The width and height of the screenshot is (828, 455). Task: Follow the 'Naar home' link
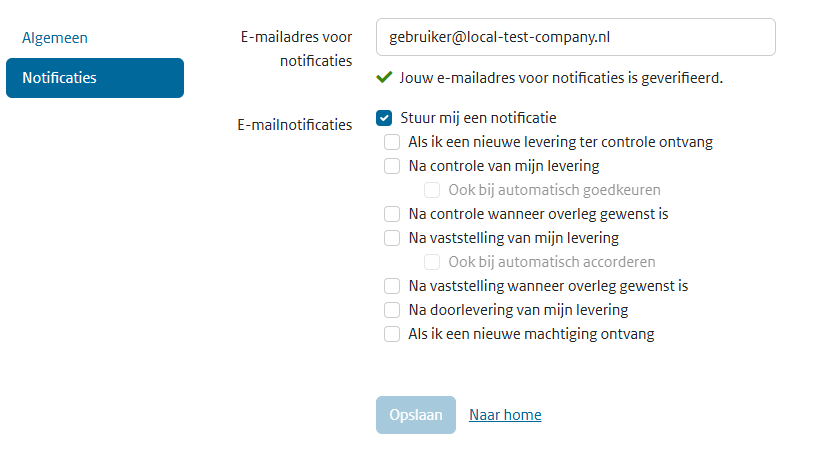coord(505,415)
